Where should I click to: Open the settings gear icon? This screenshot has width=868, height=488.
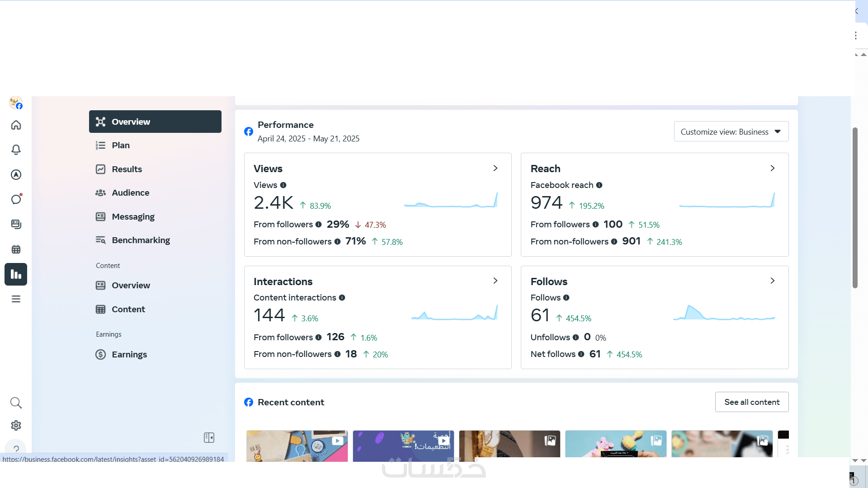click(16, 425)
